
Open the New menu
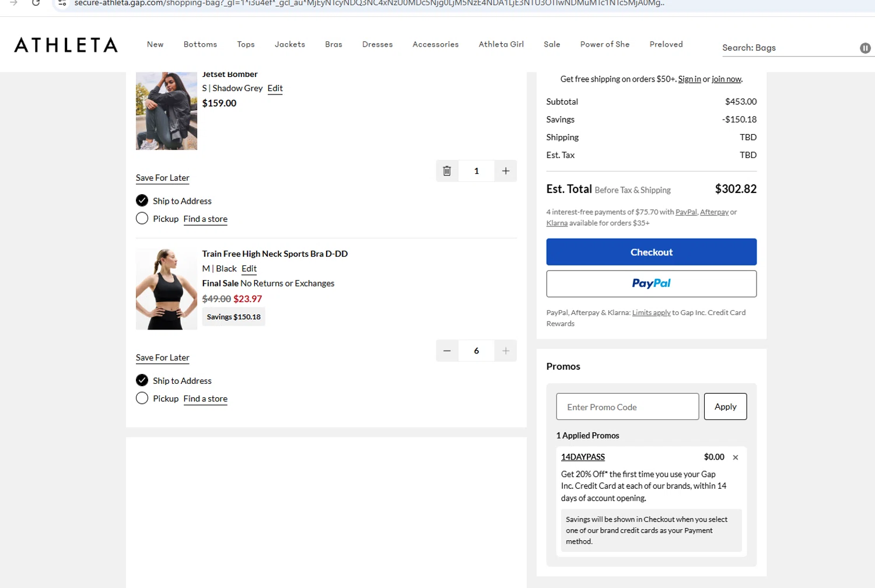click(x=155, y=44)
